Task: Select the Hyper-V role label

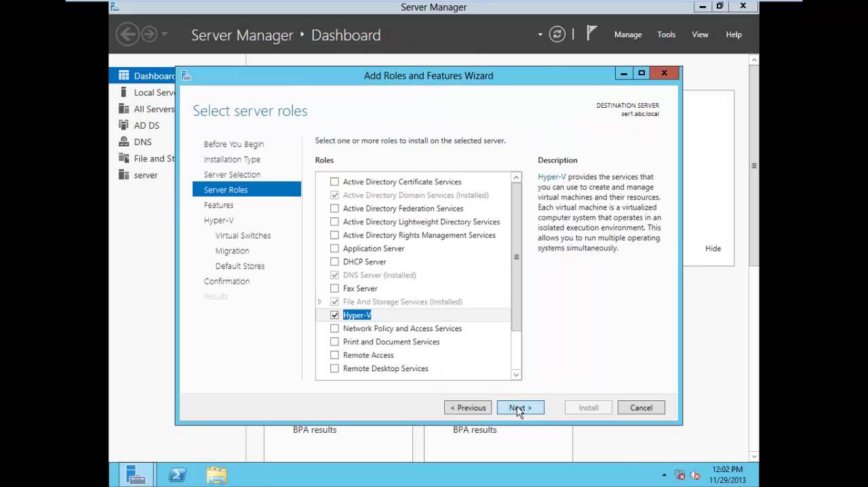Action: pos(357,315)
